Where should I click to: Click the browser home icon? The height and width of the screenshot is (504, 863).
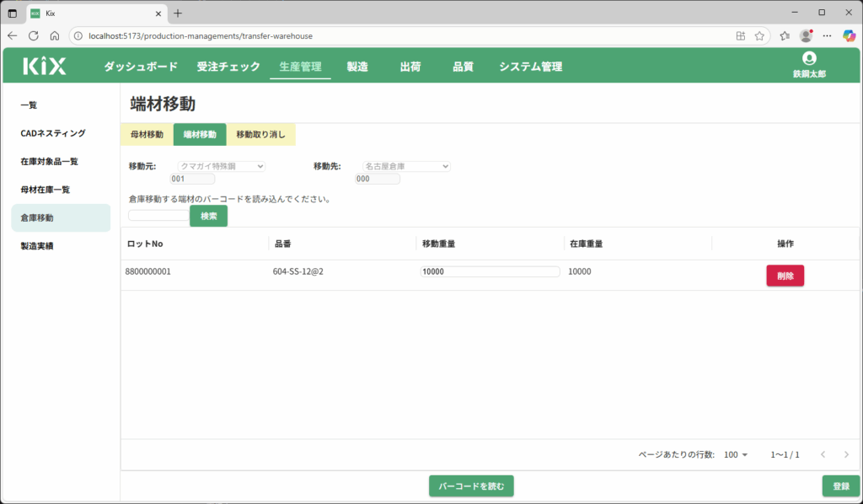(54, 36)
